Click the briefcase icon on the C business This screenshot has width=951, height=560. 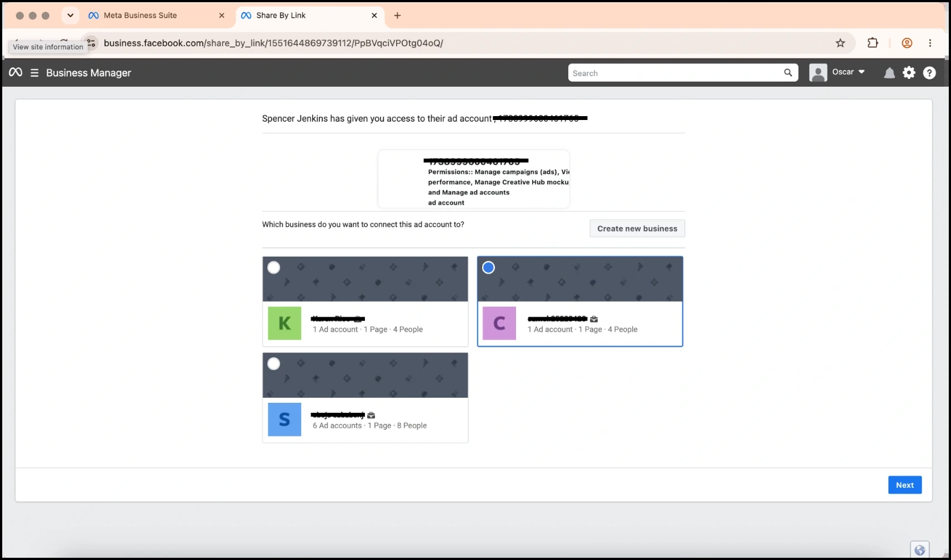click(x=594, y=319)
